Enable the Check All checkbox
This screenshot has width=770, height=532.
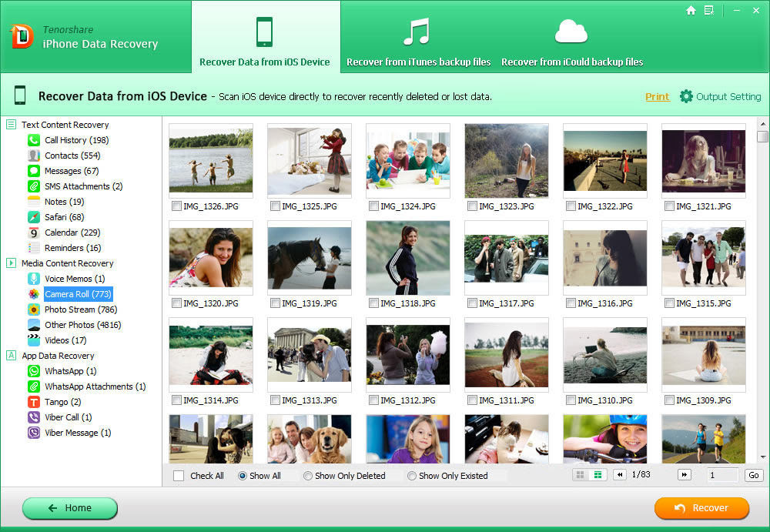[x=179, y=476]
